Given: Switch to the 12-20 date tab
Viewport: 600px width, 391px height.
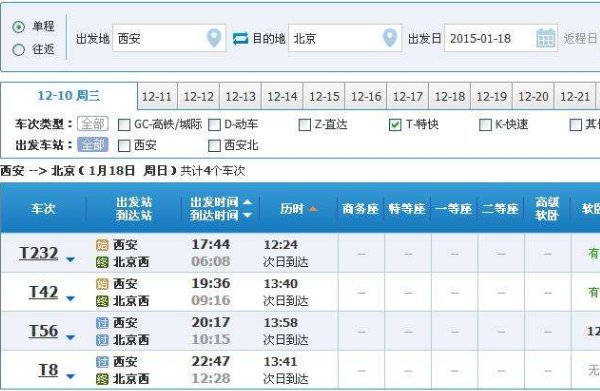Looking at the screenshot, I should [x=533, y=96].
